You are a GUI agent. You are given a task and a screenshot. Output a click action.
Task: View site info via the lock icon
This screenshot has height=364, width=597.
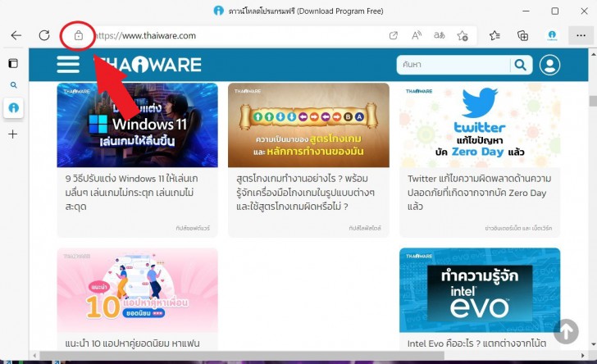click(x=79, y=36)
